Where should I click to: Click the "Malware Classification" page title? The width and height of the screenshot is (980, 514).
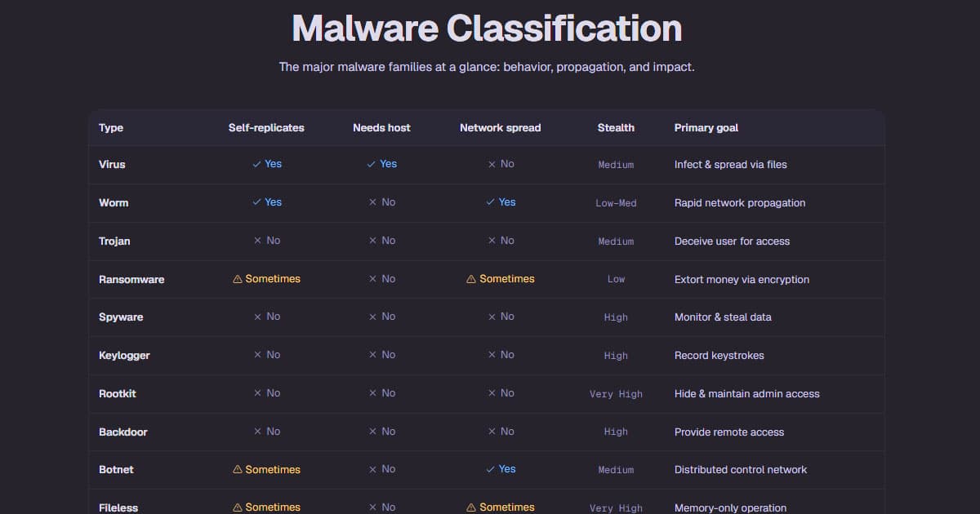point(487,29)
